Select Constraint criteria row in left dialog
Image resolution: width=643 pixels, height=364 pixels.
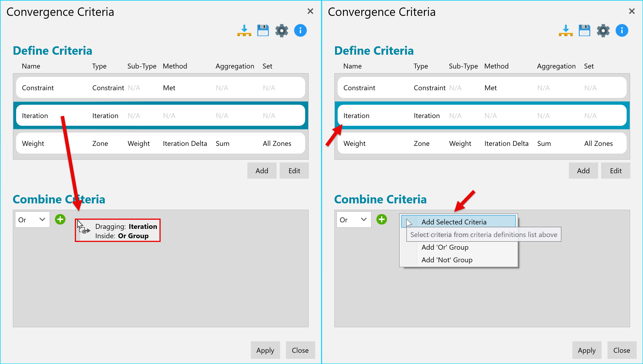pyautogui.click(x=160, y=88)
